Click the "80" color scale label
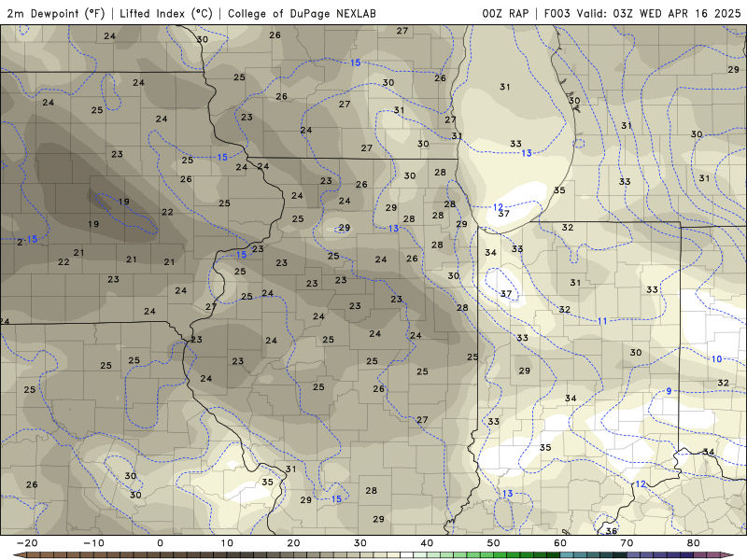This screenshot has height=560, width=747. click(694, 543)
